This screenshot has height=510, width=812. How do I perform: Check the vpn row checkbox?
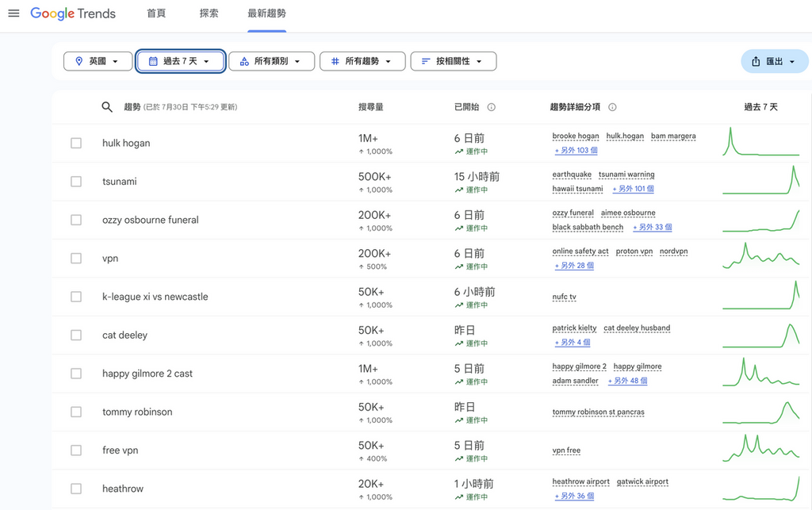click(x=76, y=258)
